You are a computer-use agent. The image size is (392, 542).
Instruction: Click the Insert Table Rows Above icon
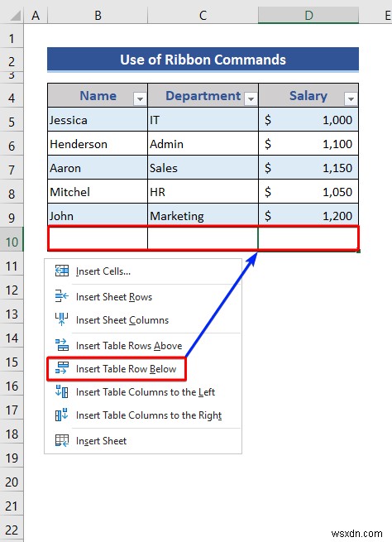(x=62, y=345)
